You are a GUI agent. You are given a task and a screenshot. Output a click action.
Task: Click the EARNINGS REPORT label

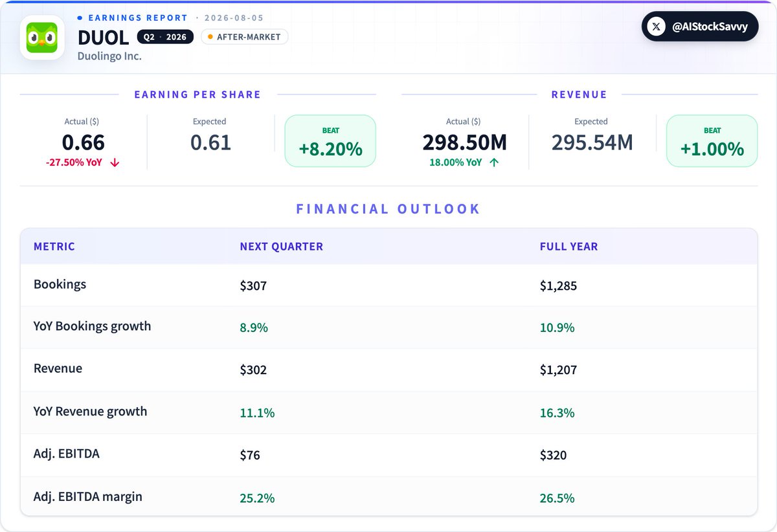pyautogui.click(x=138, y=18)
